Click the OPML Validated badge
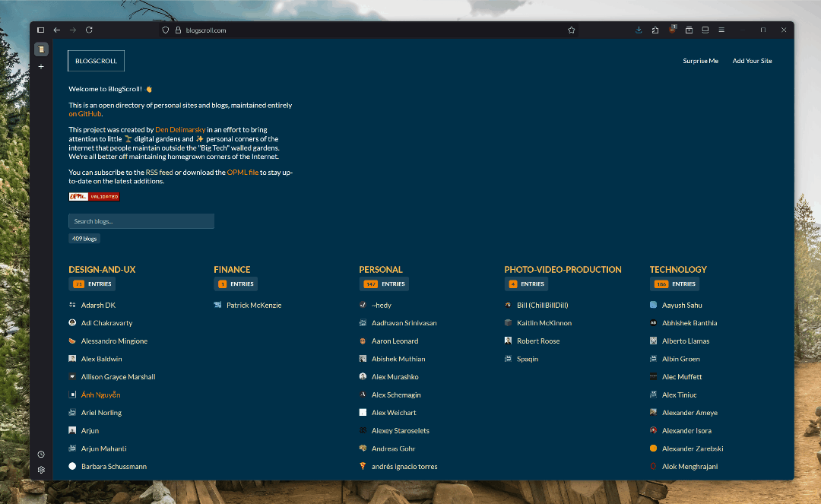The height and width of the screenshot is (504, 821). [94, 197]
